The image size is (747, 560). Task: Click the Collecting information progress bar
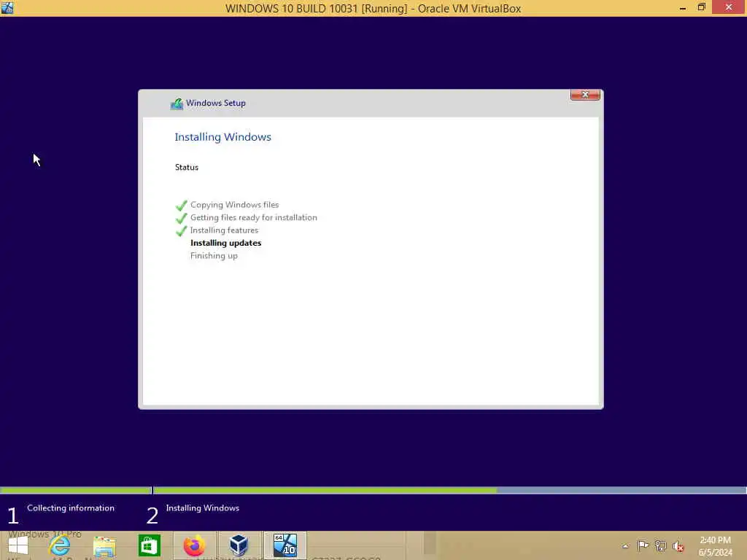point(75,490)
